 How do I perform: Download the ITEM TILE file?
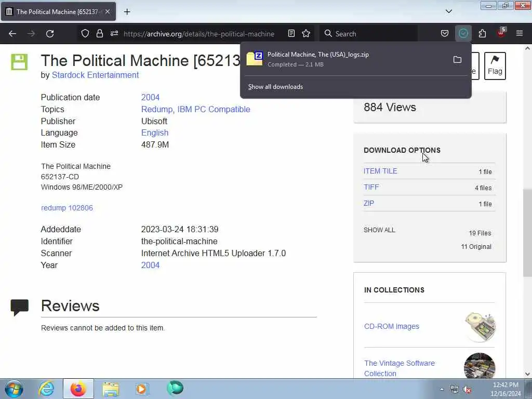coord(380,171)
